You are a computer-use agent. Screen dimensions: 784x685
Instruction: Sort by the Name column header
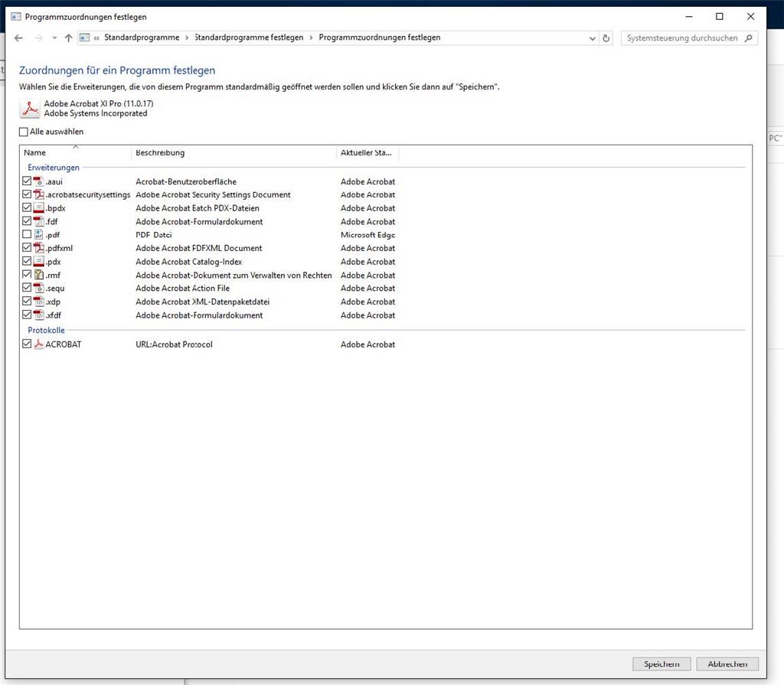click(x=76, y=152)
